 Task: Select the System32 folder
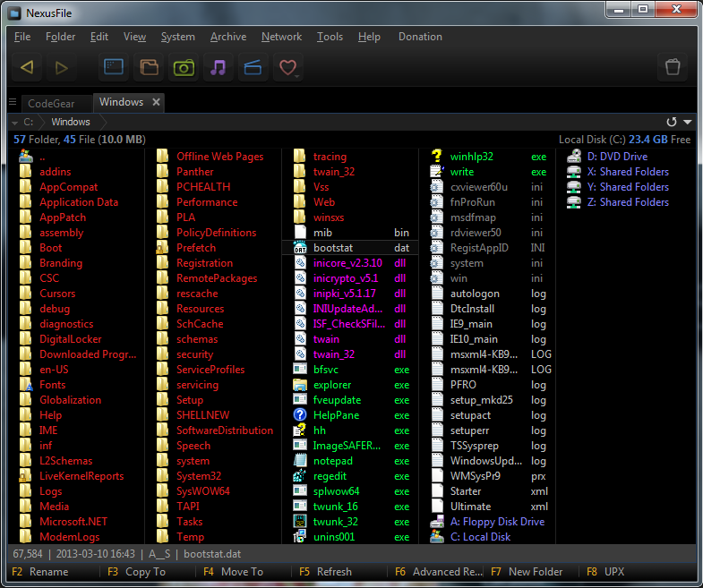tap(199, 476)
